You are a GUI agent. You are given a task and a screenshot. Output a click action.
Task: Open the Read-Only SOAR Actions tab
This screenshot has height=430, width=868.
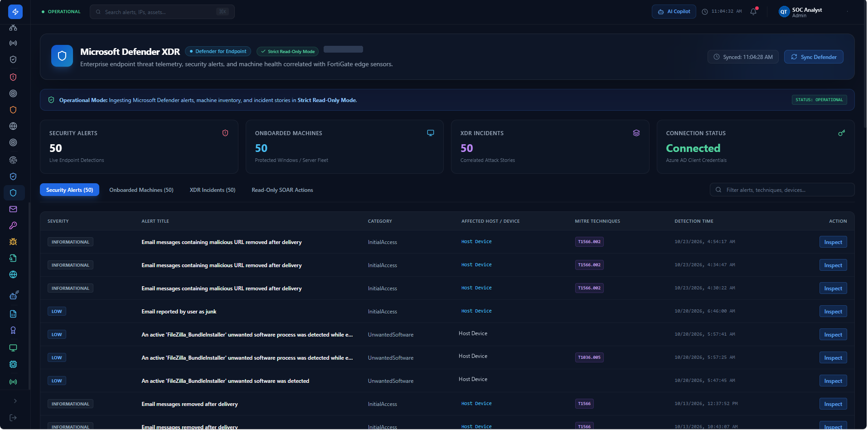coord(282,190)
